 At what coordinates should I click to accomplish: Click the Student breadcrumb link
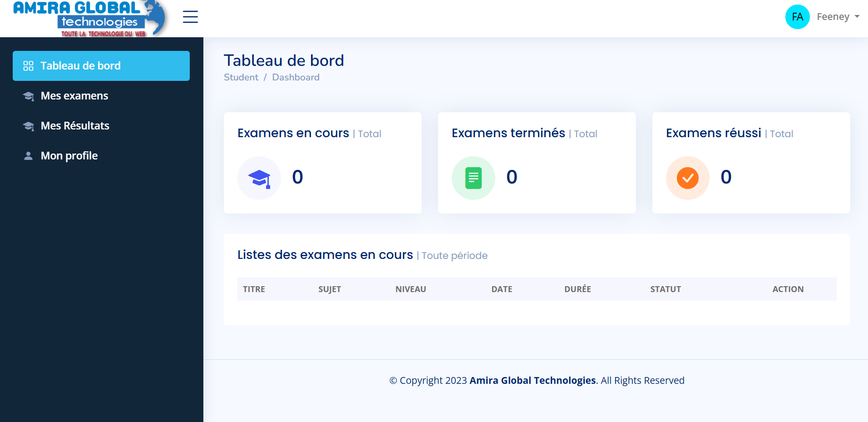pos(241,77)
